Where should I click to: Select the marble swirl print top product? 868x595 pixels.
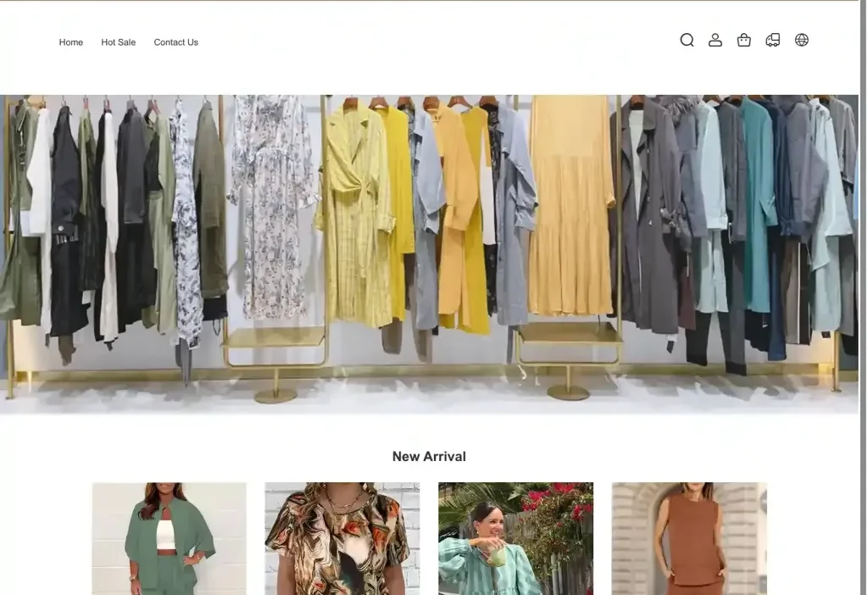pyautogui.click(x=342, y=538)
